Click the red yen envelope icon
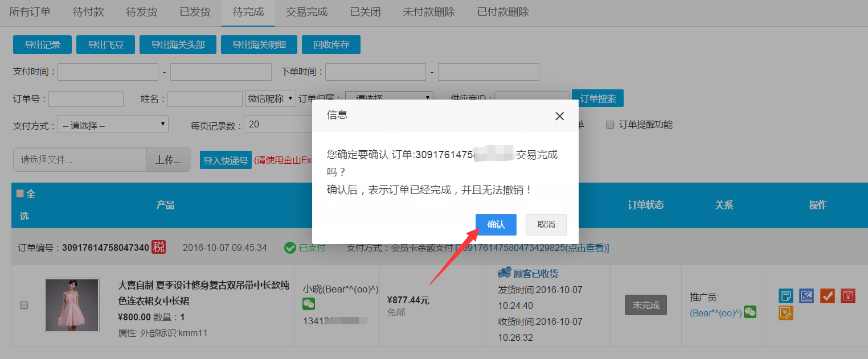The image size is (868, 359). pos(848,296)
